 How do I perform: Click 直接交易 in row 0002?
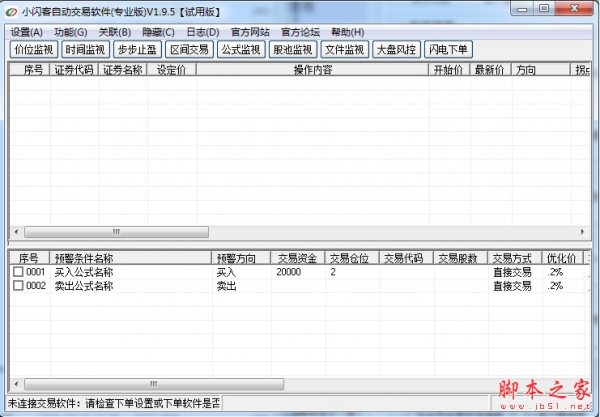(512, 286)
